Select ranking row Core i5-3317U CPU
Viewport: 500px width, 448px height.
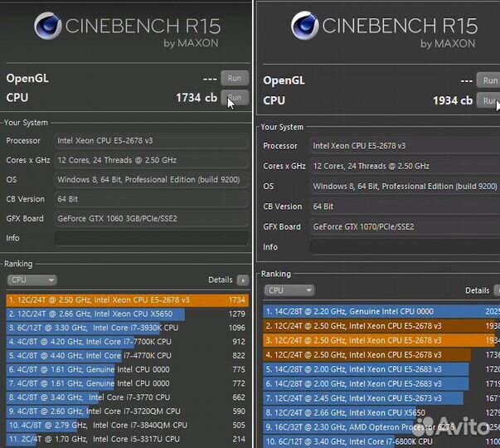point(127,439)
